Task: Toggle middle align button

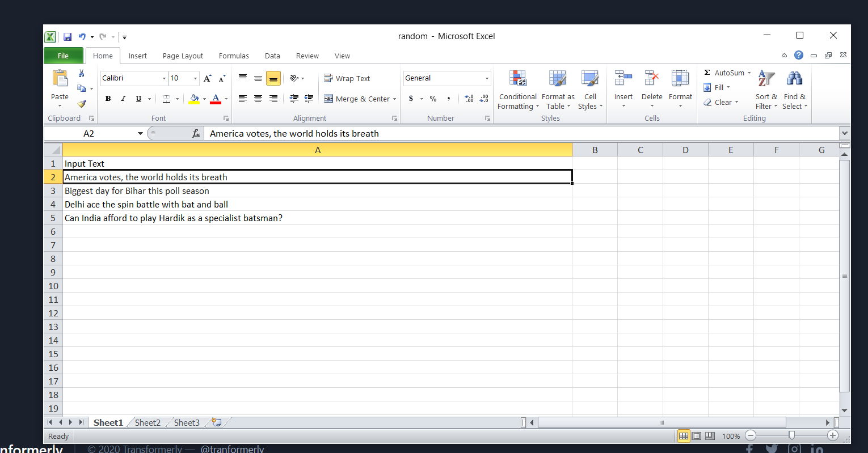Action: [258, 78]
